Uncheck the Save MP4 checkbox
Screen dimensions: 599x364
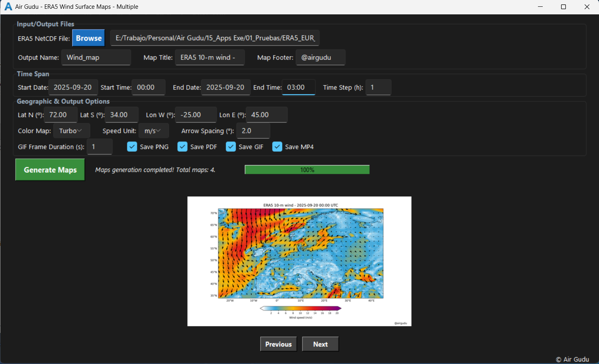(x=277, y=147)
